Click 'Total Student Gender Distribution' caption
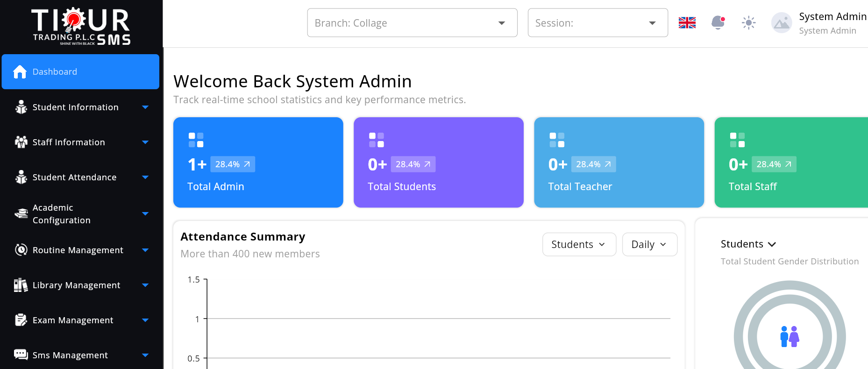 790,261
